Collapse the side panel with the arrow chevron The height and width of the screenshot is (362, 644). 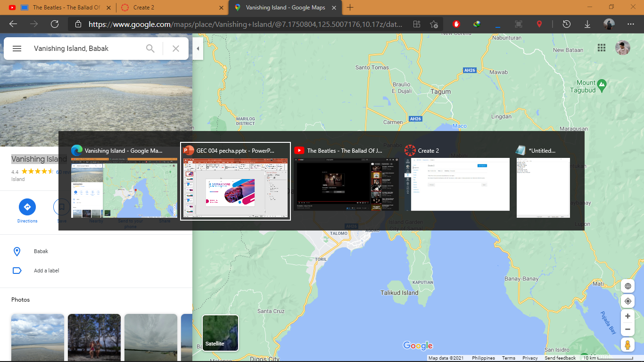[x=198, y=48]
